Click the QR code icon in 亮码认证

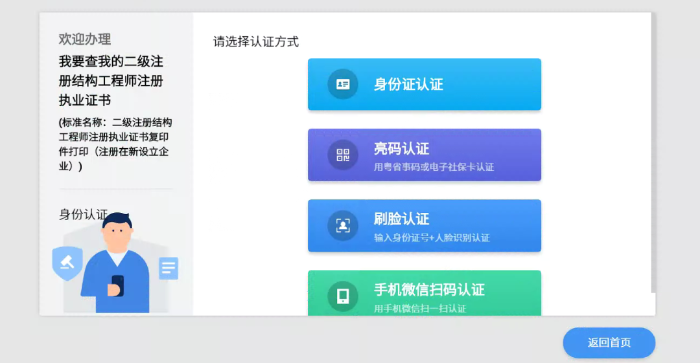point(343,155)
